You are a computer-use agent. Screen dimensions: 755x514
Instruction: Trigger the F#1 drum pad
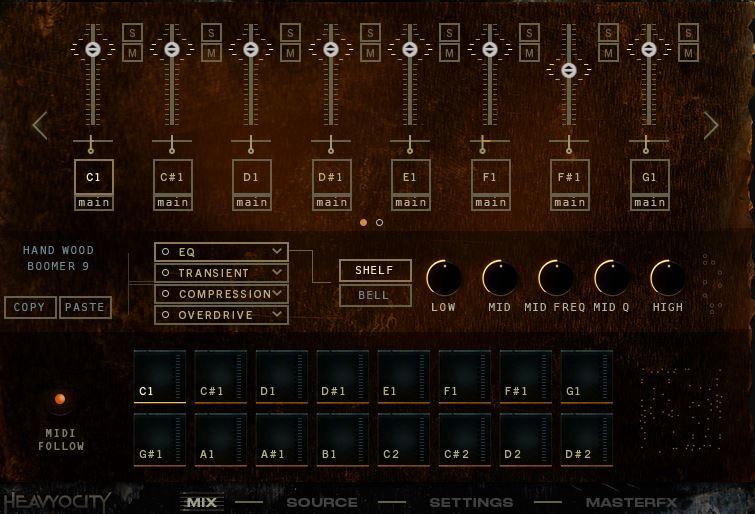point(526,377)
